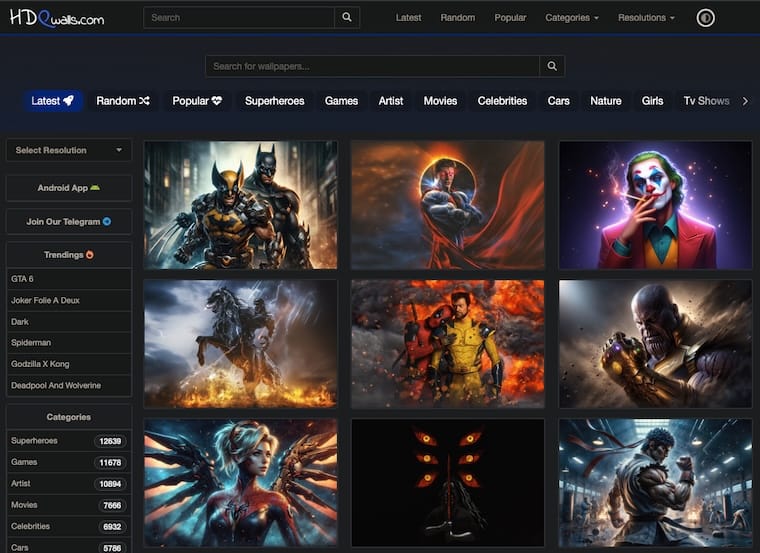This screenshot has height=553, width=760.
Task: Click the fire icon next to Trendings
Action: (x=90, y=254)
